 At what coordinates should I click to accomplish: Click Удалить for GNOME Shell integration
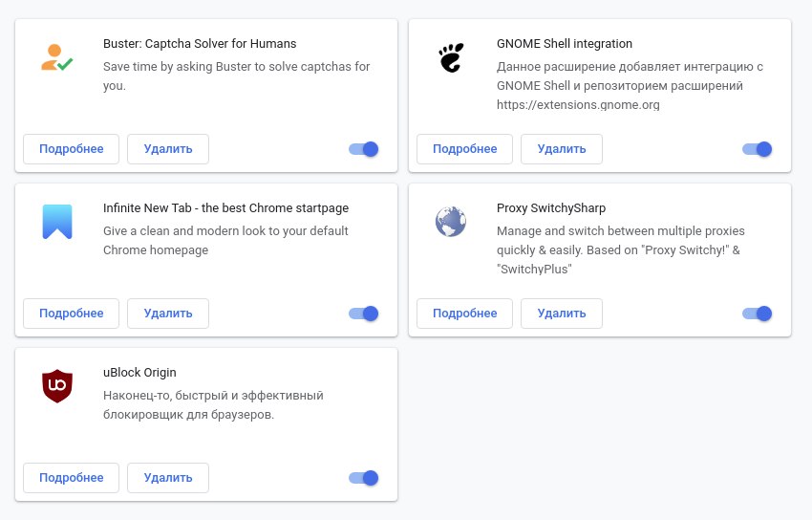[x=562, y=149]
